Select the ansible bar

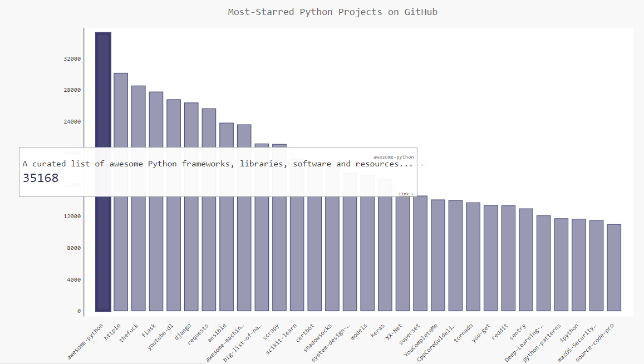[x=227, y=217]
